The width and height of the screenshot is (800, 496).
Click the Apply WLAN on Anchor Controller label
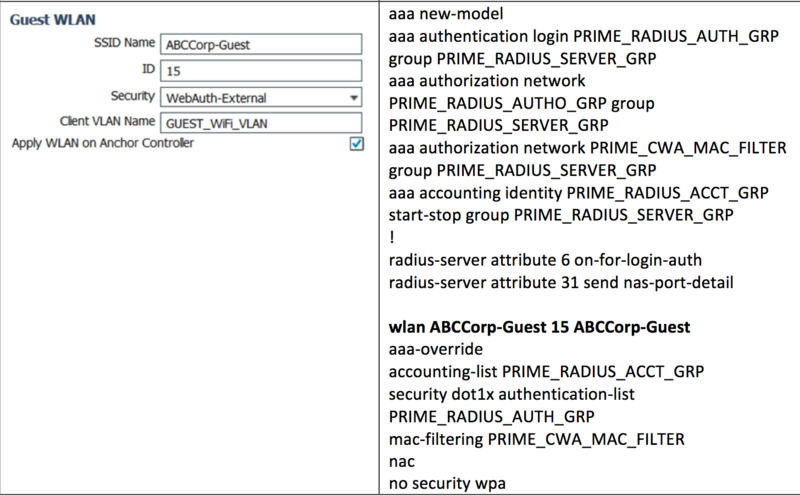tap(102, 143)
